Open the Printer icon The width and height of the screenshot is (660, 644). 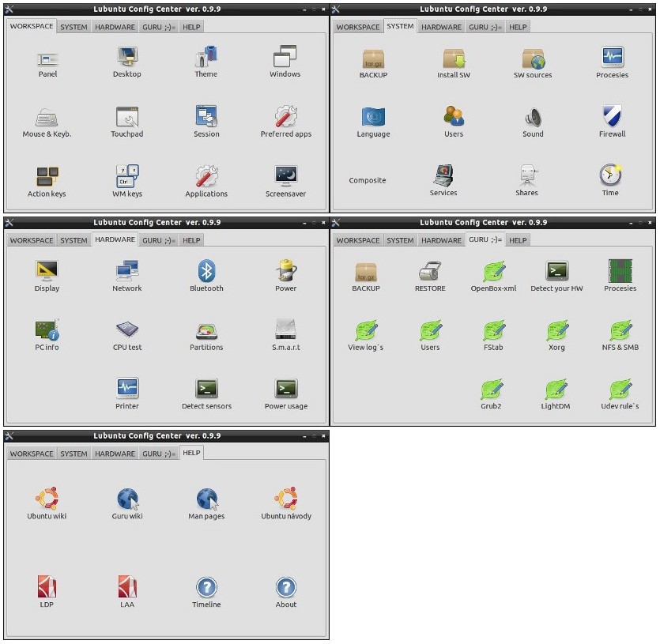point(127,389)
